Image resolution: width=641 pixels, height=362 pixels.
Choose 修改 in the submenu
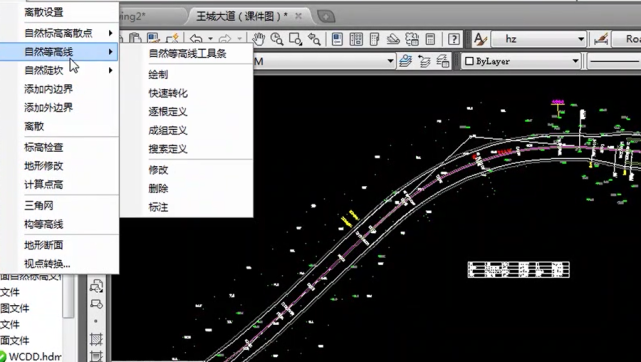coord(158,170)
